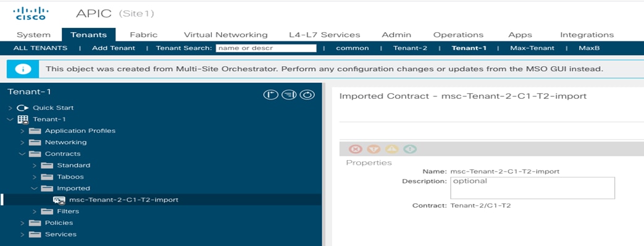This screenshot has height=246, width=644.
Task: Open the Max-Tenant link
Action: tap(532, 48)
